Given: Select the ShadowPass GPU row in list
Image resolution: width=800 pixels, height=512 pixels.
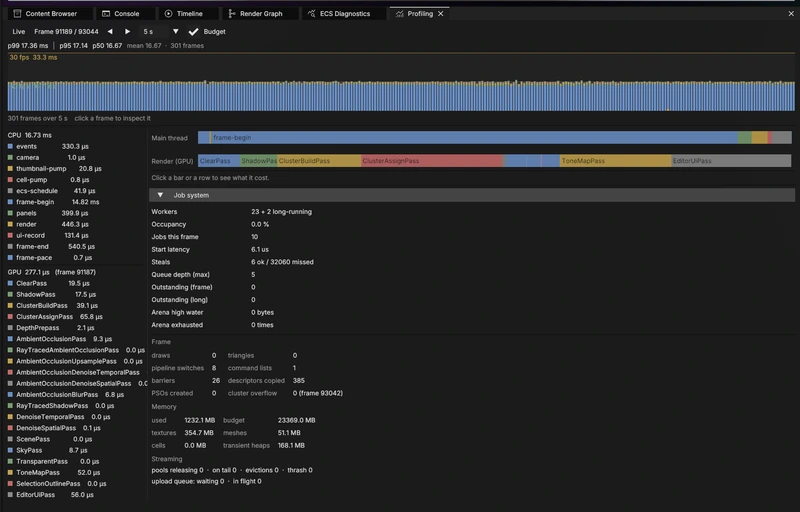Looking at the screenshot, I should [52, 295].
